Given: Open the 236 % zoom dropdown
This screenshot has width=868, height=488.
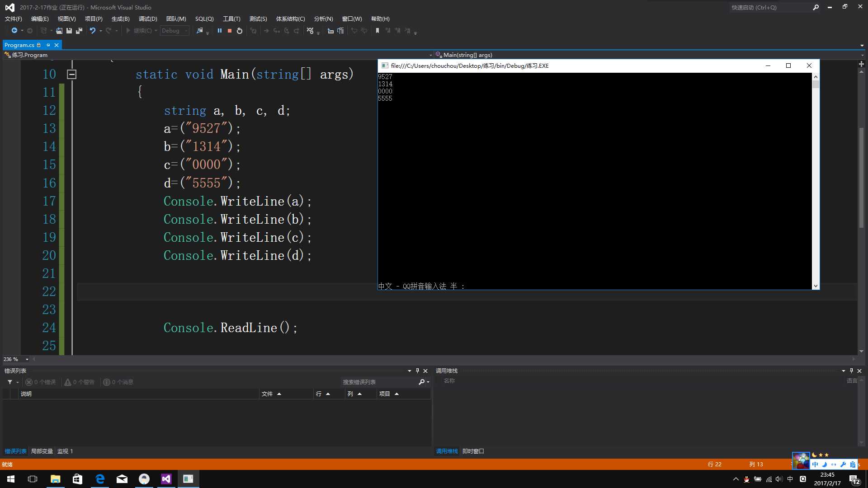Looking at the screenshot, I should (x=27, y=359).
